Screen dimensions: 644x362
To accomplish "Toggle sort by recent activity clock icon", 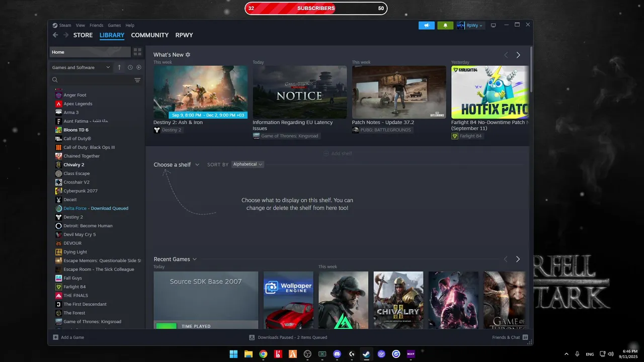I will (130, 67).
